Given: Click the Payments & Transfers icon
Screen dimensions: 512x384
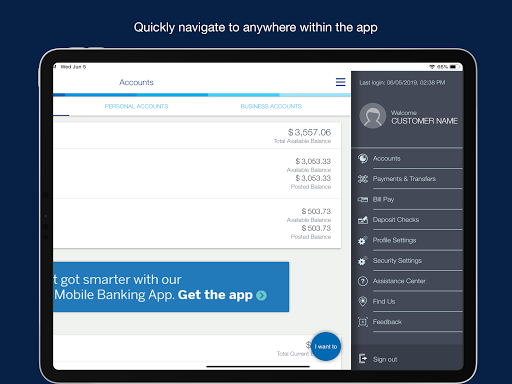Looking at the screenshot, I should coord(363,179).
